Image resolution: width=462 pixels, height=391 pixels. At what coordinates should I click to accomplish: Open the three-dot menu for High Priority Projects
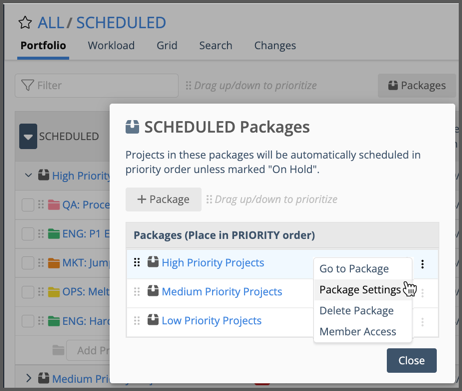422,264
